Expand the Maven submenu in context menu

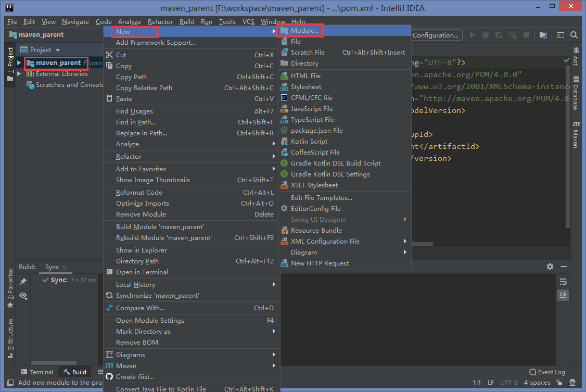pos(192,366)
